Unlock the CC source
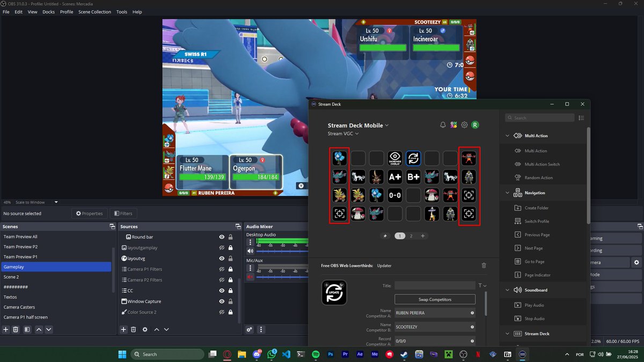This screenshot has height=362, width=644. click(x=231, y=291)
